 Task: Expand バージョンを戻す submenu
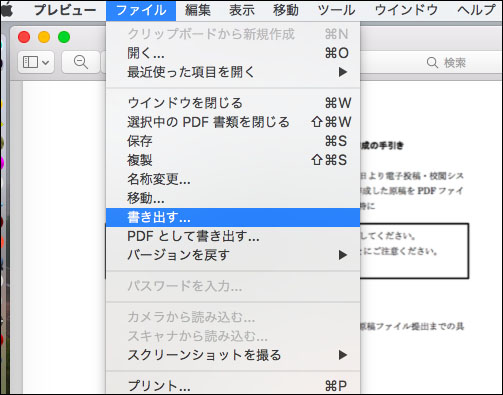coord(233,255)
